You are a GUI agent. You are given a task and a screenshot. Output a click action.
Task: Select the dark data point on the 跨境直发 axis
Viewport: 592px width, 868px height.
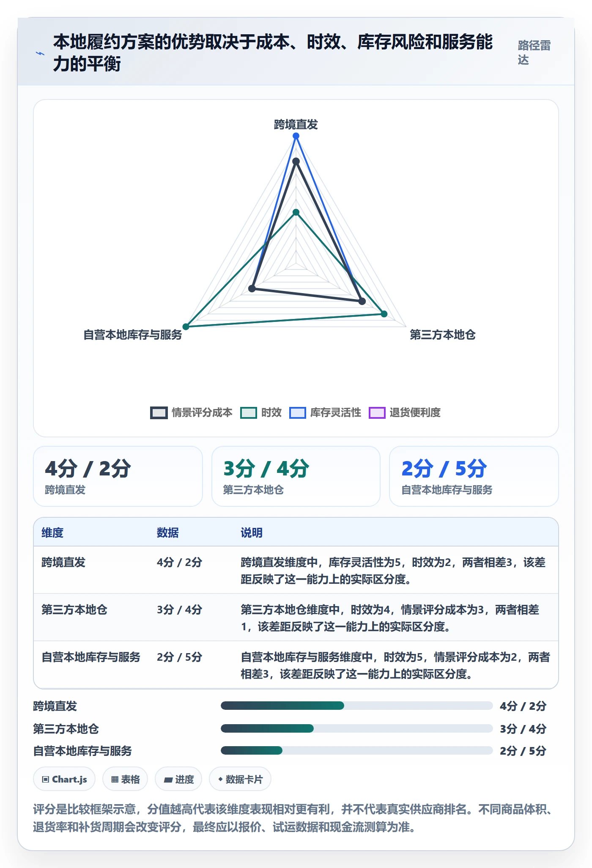pyautogui.click(x=296, y=161)
